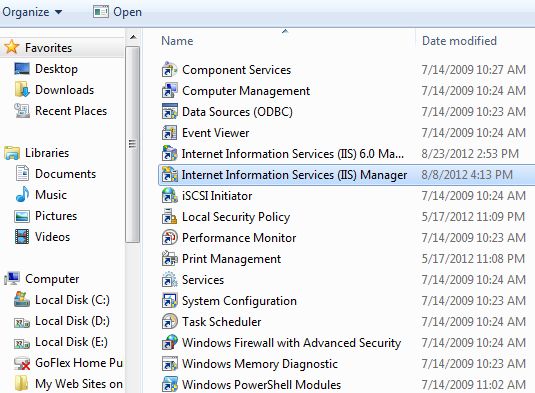Click the date 5/17/2012 11:09 PM
The height and width of the screenshot is (393, 535).
point(473,217)
